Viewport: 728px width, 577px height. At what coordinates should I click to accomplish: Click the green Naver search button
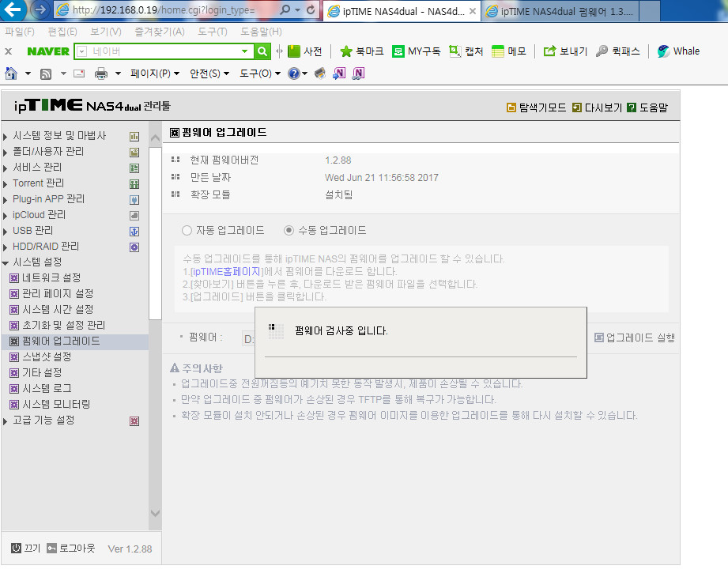262,51
